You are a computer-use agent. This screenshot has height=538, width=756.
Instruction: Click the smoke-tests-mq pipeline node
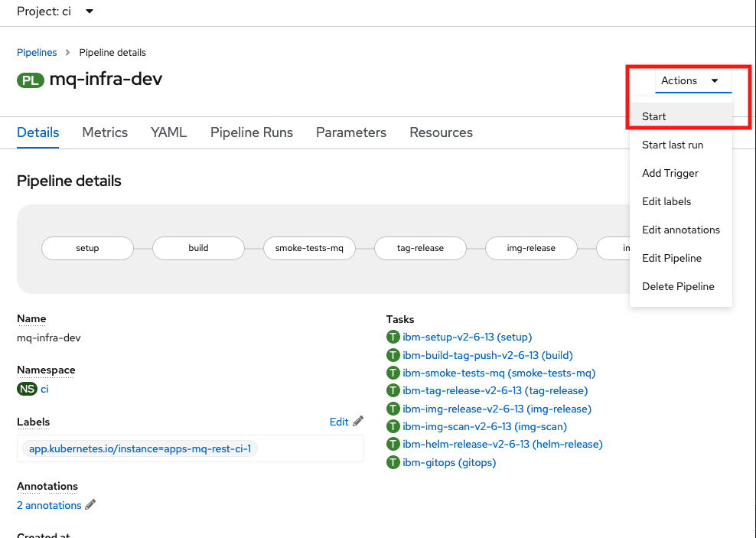309,248
